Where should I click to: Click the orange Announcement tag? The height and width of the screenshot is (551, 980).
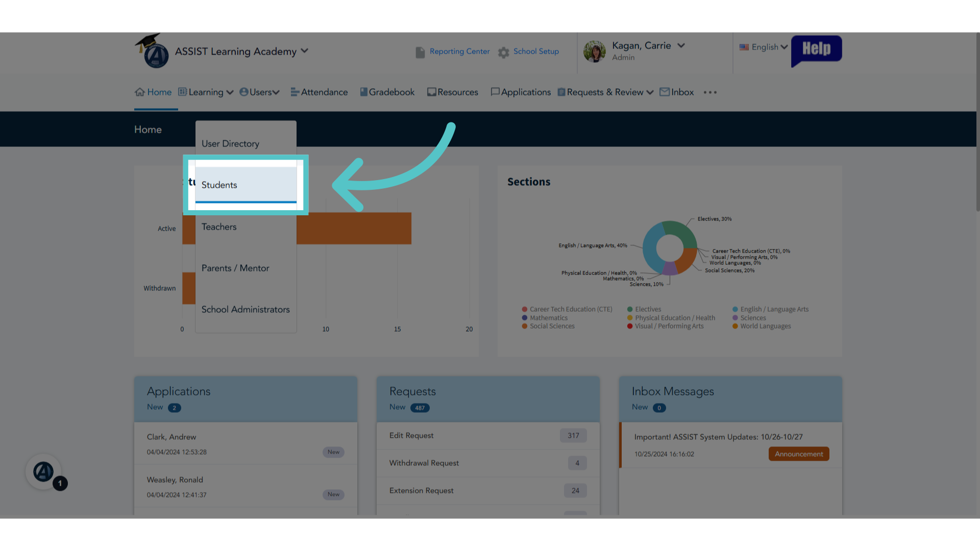coord(799,454)
